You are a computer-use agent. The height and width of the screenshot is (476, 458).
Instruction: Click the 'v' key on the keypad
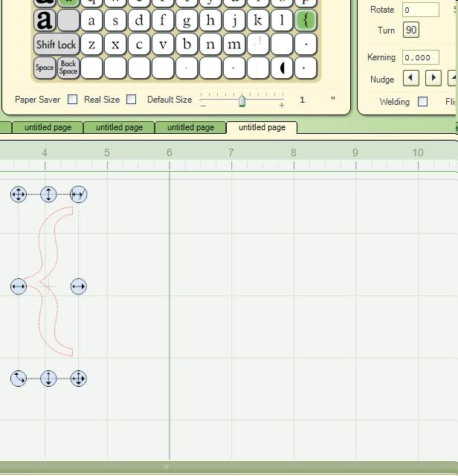click(x=163, y=45)
